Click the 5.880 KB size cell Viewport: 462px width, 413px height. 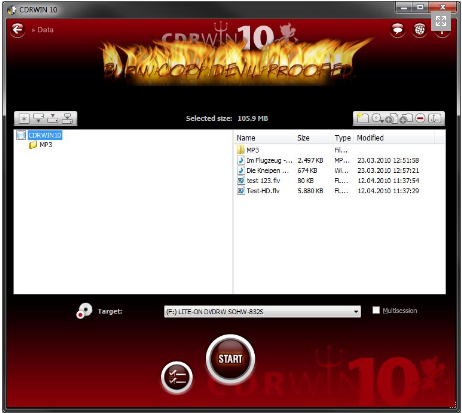pos(310,190)
